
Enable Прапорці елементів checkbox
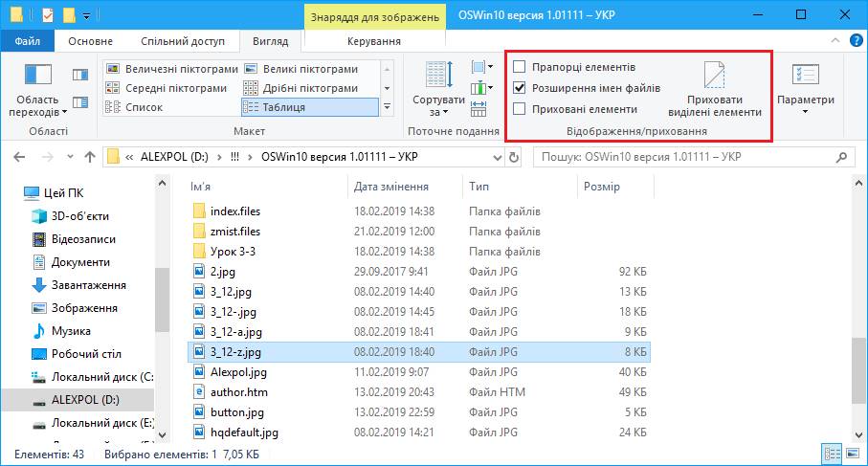pyautogui.click(x=520, y=67)
